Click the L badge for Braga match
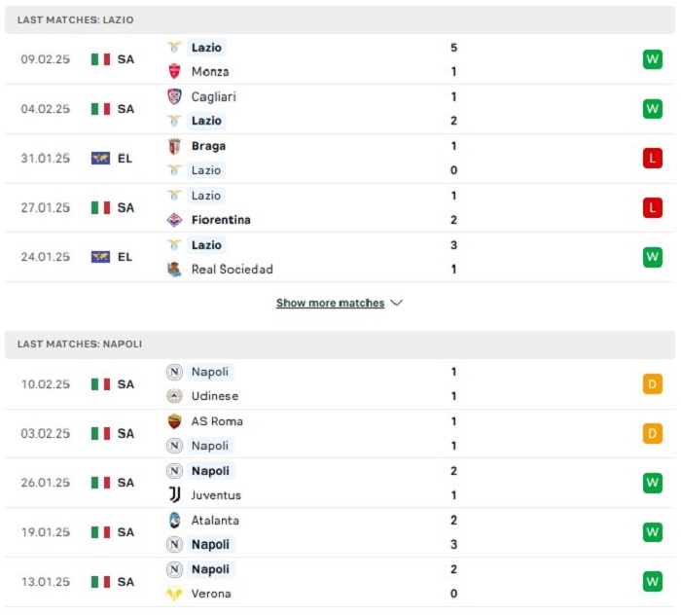Screen dimensions: 681x616 [x=653, y=158]
